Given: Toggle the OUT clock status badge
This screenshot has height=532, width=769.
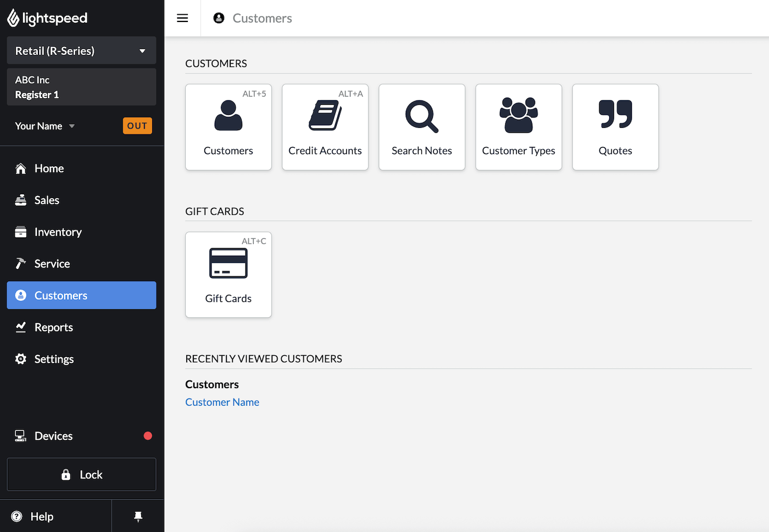Looking at the screenshot, I should pyautogui.click(x=137, y=126).
